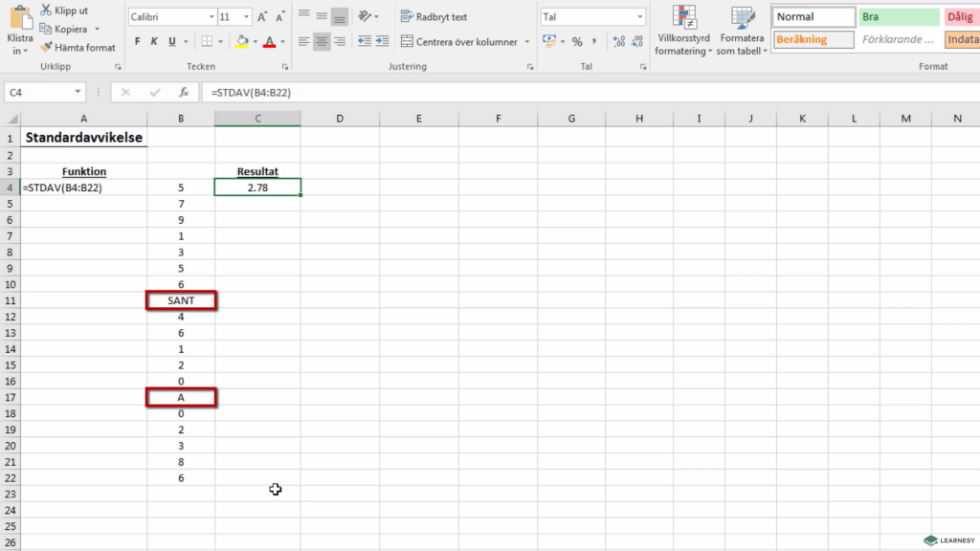Click the insert function fx icon
Image resolution: width=980 pixels, height=551 pixels.
183,93
